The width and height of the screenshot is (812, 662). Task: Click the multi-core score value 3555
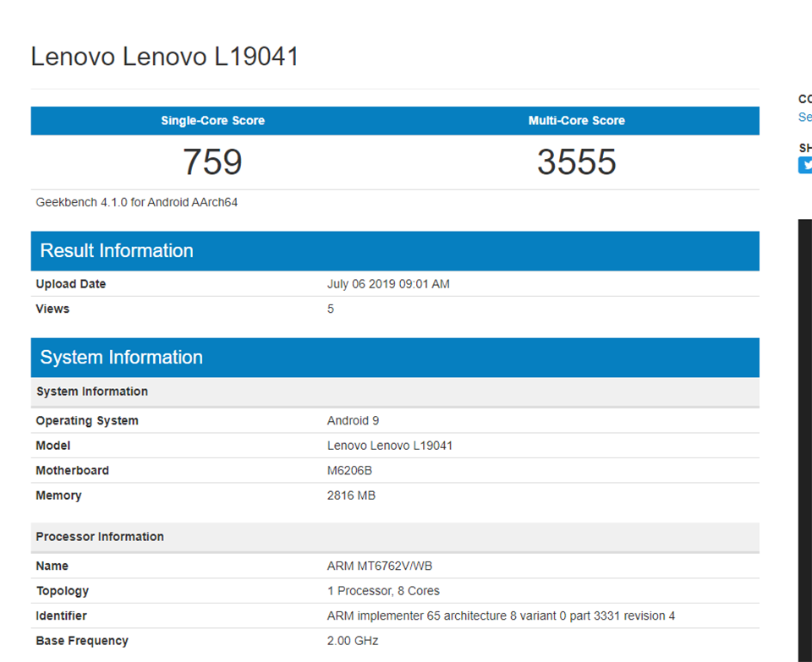point(576,162)
